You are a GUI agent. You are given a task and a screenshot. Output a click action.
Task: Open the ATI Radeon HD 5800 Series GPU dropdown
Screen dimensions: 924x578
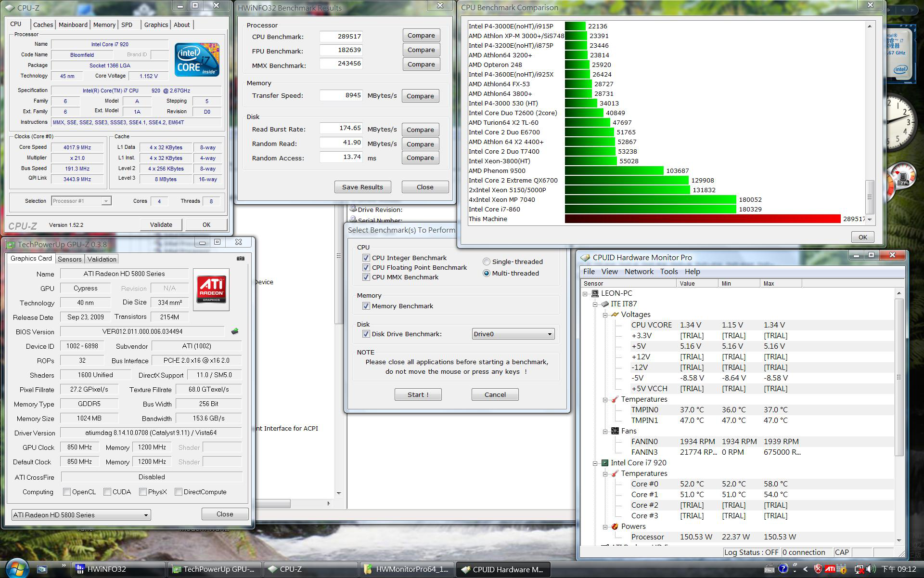pos(81,515)
